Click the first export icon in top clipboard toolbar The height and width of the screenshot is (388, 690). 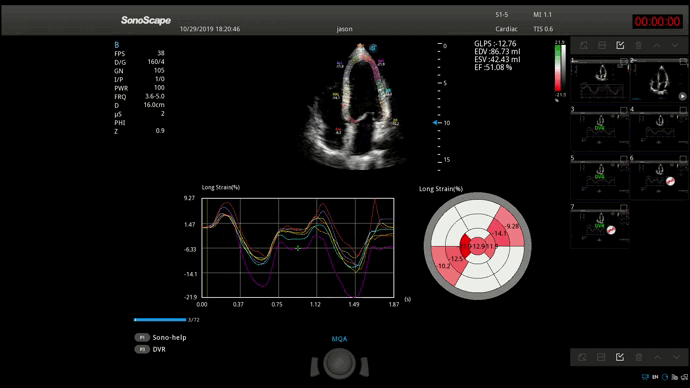tap(584, 45)
